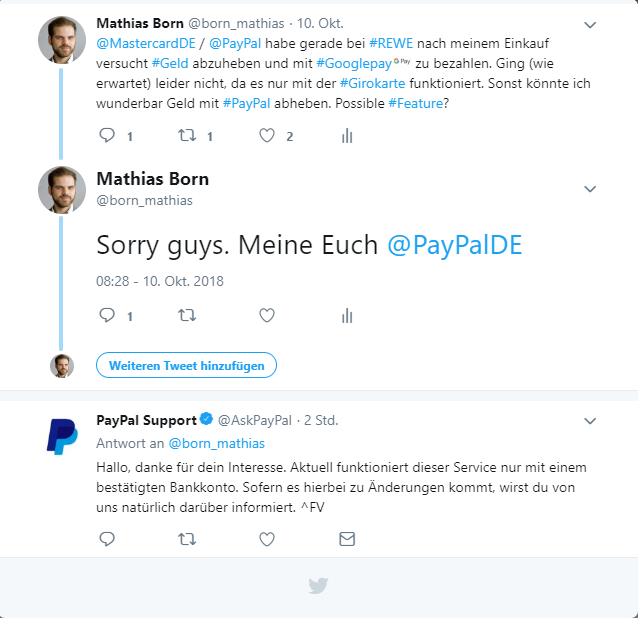Open the first tweet's chevron menu
Image resolution: width=638 pixels, height=618 pixels.
pyautogui.click(x=590, y=24)
